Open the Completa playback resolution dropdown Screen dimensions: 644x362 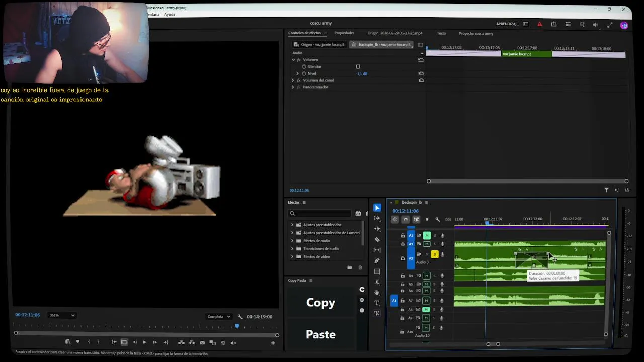219,317
